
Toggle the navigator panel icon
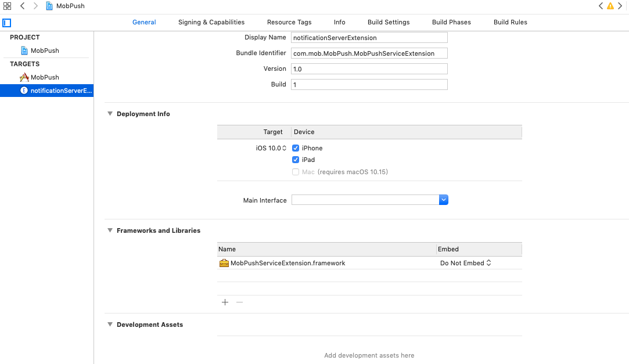(x=6, y=22)
